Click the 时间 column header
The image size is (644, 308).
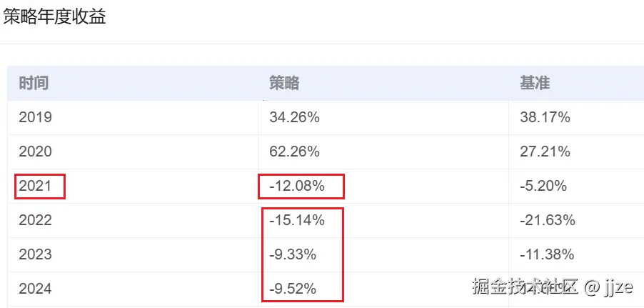tap(34, 84)
